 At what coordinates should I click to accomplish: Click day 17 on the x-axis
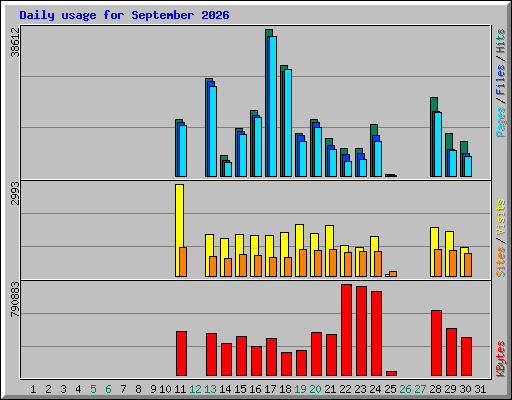(x=270, y=389)
